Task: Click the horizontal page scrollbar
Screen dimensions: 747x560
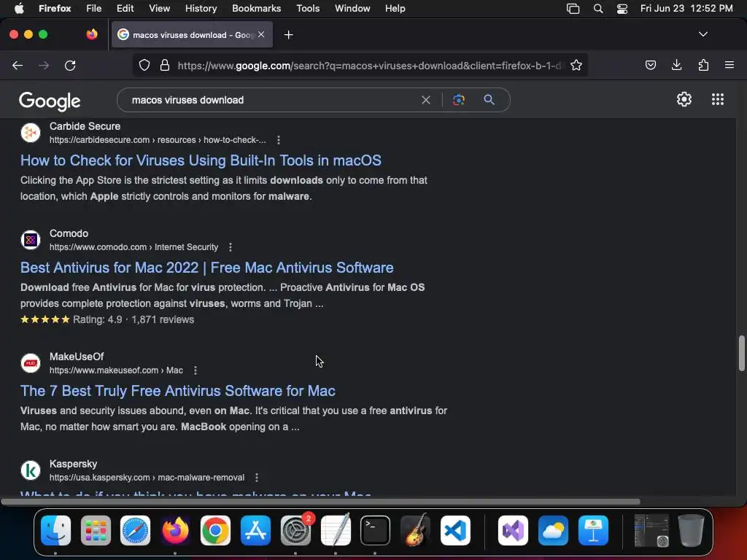Action: [x=320, y=502]
